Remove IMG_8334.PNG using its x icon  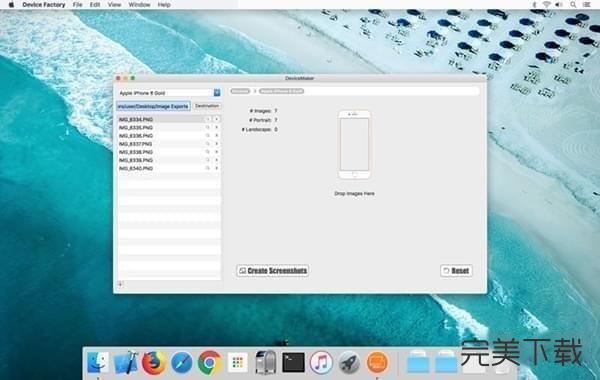(217, 119)
